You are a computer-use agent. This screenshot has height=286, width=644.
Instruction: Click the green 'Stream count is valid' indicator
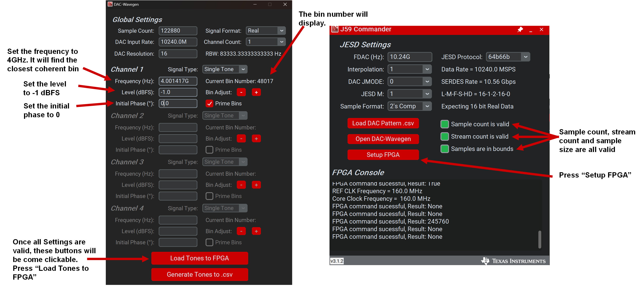[x=445, y=136]
